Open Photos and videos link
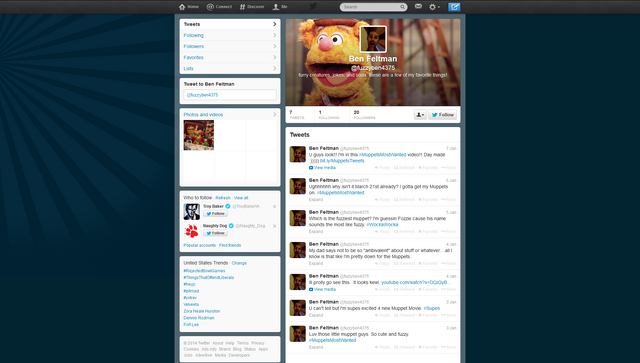Screen dimensions: 640x363 coord(203,115)
